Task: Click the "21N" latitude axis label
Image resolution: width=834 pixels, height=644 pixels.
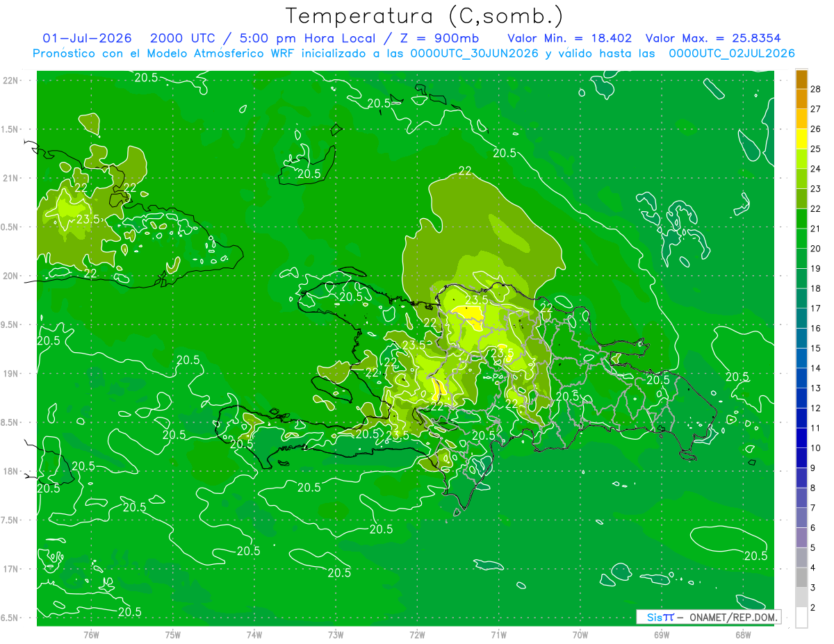Action: coord(10,178)
